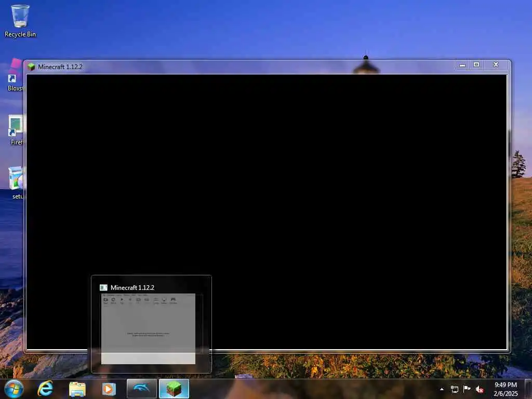
Task: Switch to Dolphin emulator taskbar button
Action: (x=142, y=389)
